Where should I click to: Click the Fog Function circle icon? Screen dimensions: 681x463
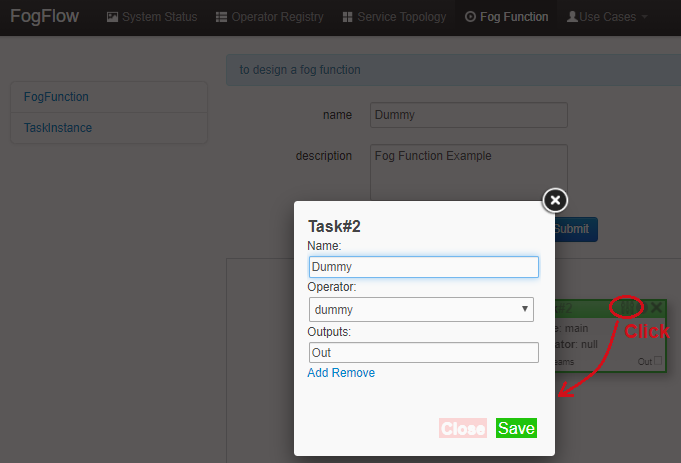coord(470,17)
